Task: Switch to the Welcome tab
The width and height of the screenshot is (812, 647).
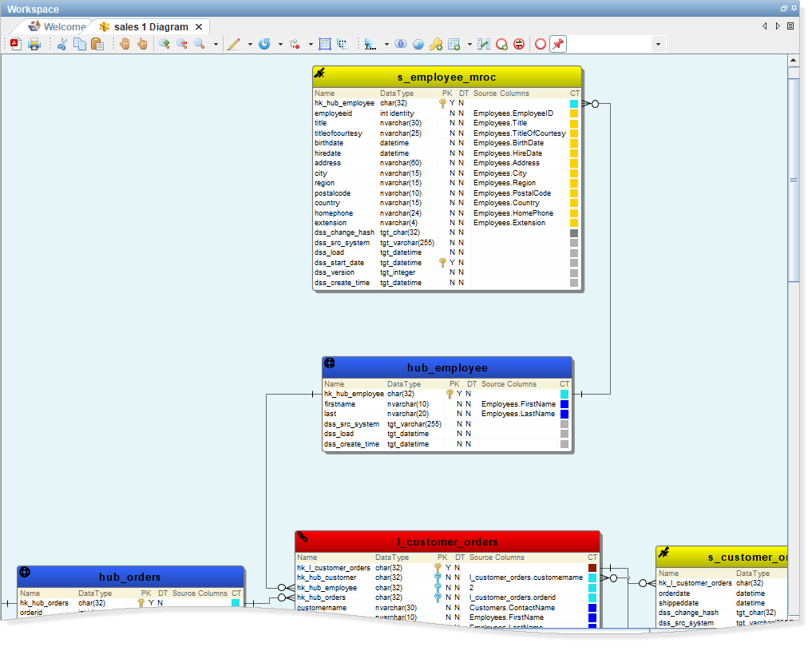Action: pyautogui.click(x=64, y=26)
